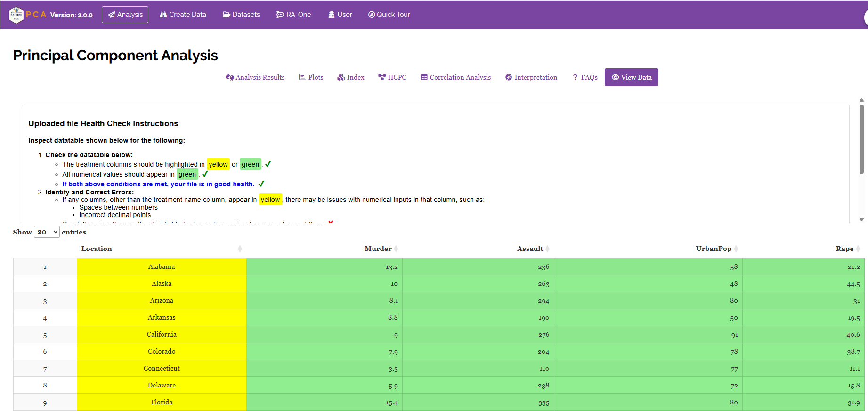This screenshot has height=411, width=868.
Task: Click the PCA logo badge icon
Action: click(x=16, y=15)
